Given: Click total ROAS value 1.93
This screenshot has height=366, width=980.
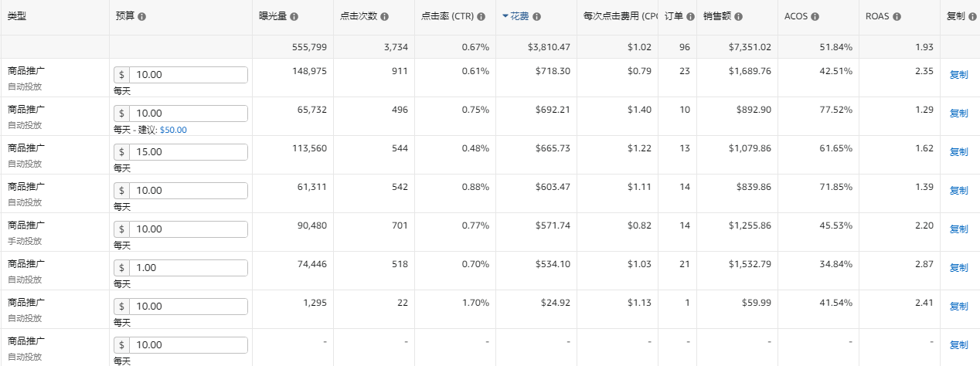Looking at the screenshot, I should (x=924, y=47).
